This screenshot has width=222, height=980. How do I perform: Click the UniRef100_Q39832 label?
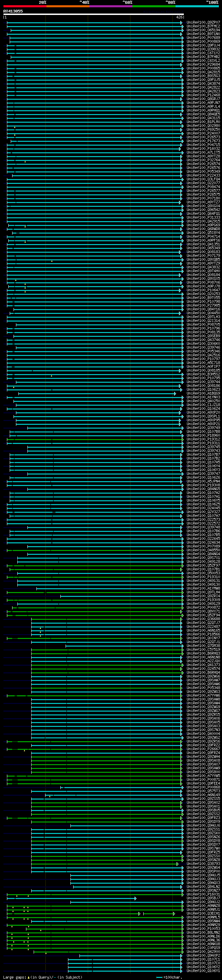(203, 49)
